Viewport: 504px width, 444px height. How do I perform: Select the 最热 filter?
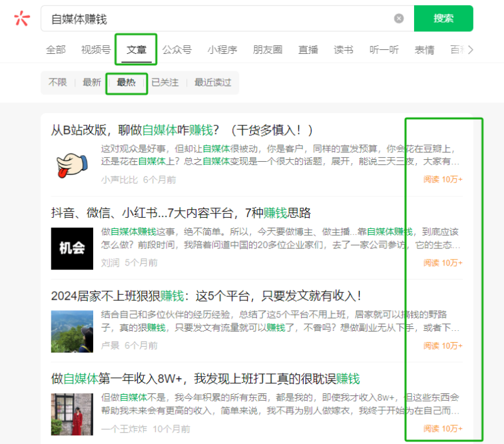(126, 83)
